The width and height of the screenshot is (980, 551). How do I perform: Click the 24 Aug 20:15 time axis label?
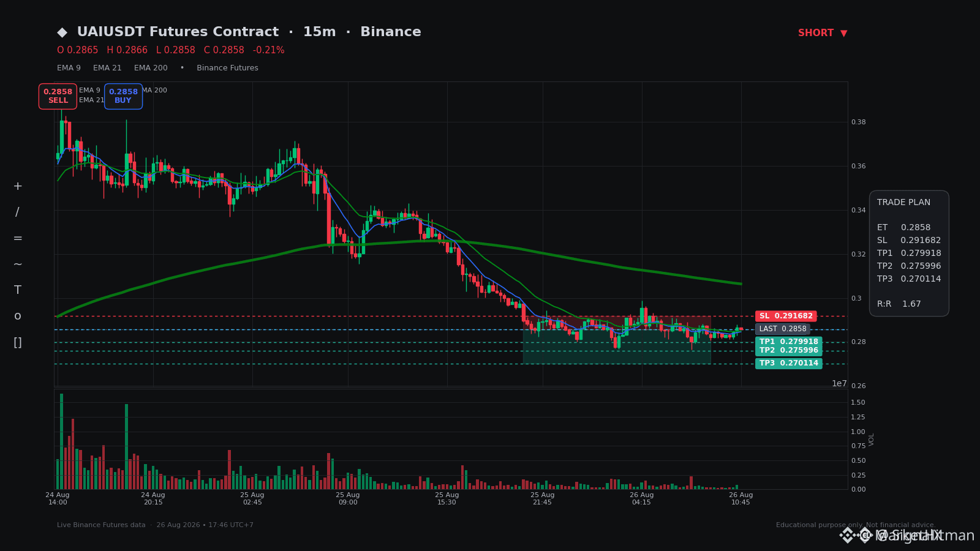coord(153,498)
